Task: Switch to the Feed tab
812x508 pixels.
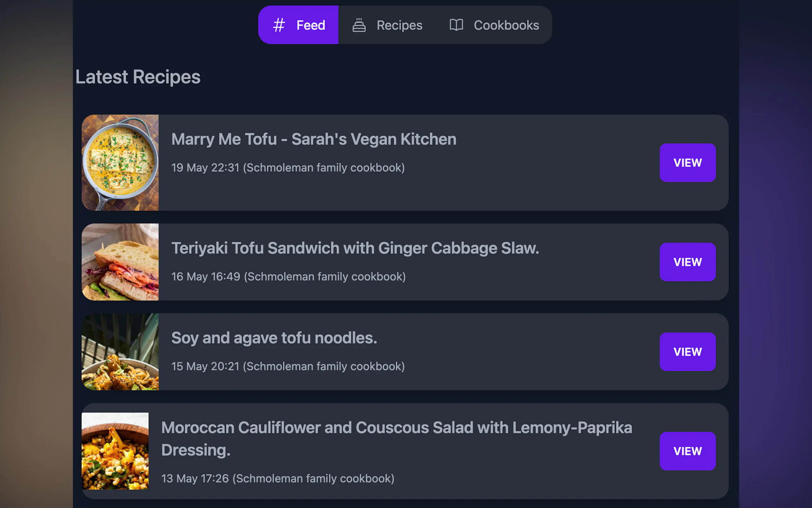Action: [298, 25]
